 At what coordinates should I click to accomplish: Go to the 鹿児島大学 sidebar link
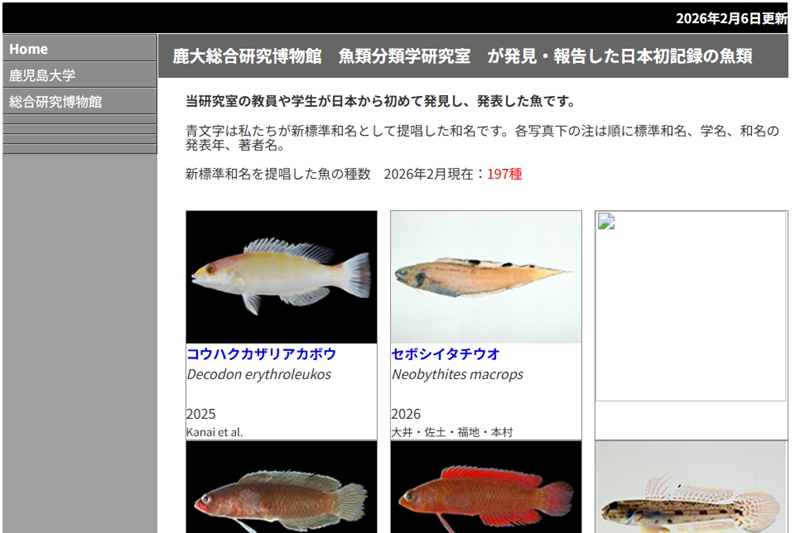tap(80, 75)
